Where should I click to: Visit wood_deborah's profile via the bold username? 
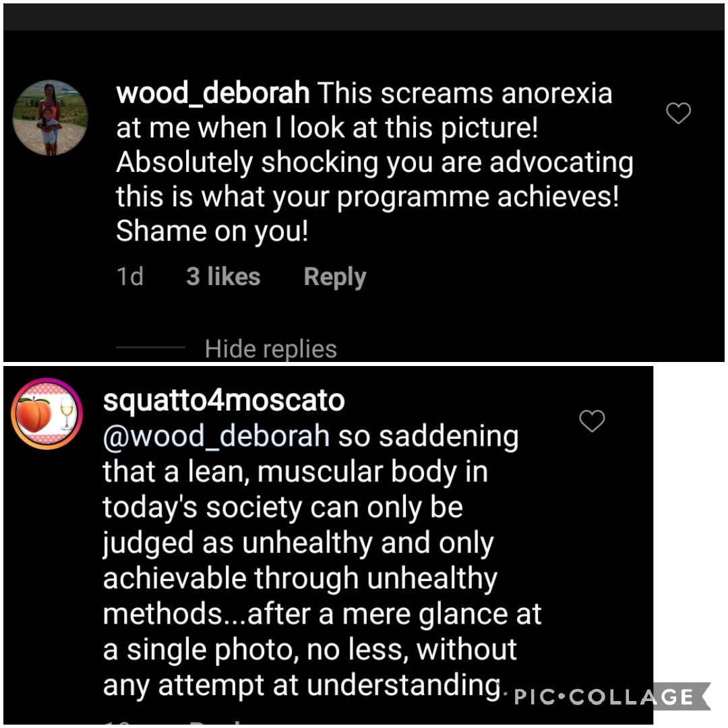[x=212, y=93]
